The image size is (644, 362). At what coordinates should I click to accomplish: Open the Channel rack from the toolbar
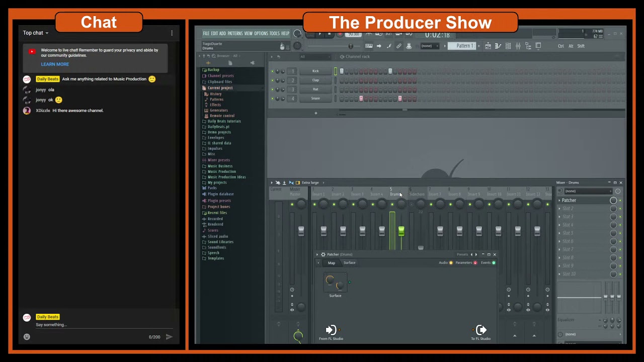pos(508,46)
